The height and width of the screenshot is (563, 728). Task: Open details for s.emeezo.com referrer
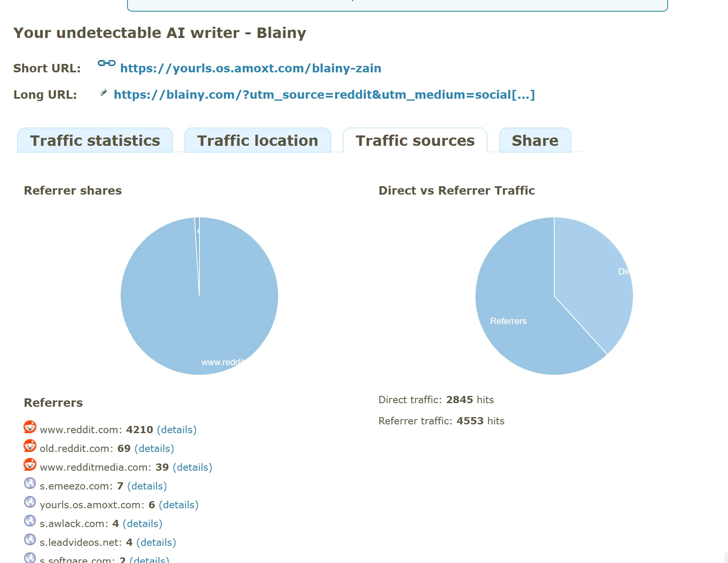147,486
